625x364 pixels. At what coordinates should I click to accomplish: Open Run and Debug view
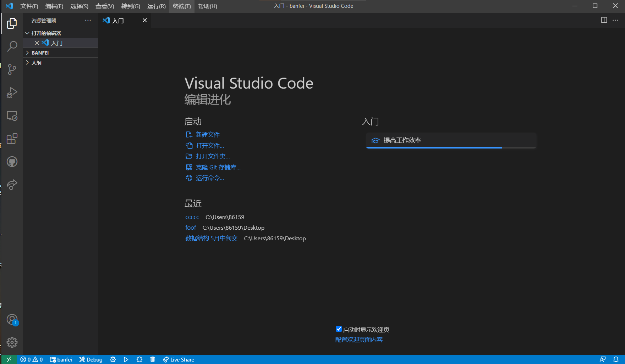tap(12, 93)
